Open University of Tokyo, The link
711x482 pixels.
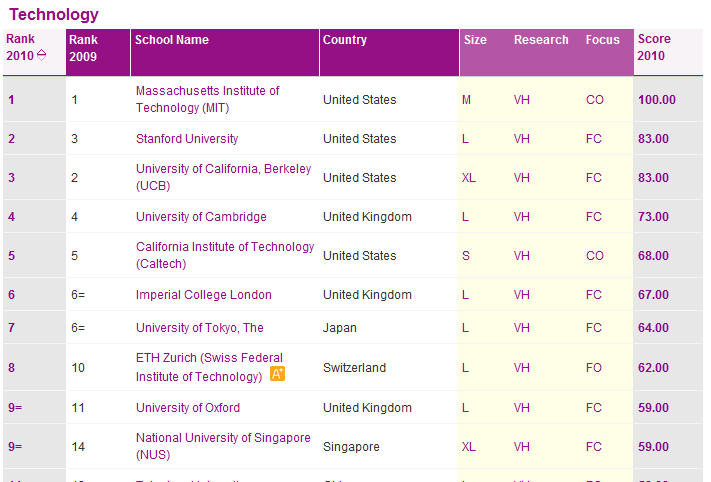[200, 328]
